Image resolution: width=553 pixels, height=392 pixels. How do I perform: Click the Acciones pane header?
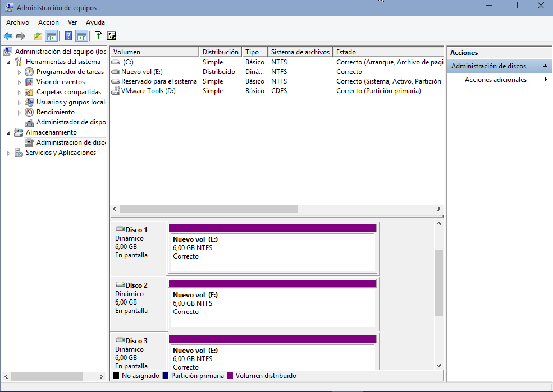[x=500, y=53]
